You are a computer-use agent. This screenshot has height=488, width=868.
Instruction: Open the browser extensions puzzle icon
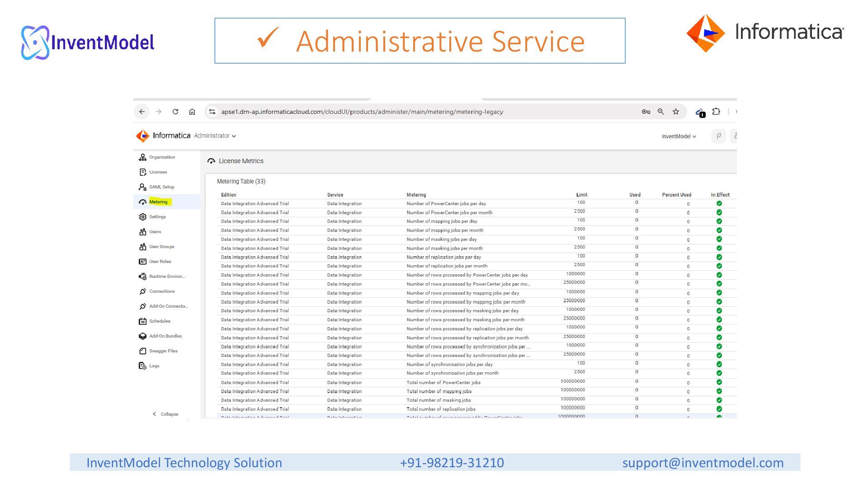tap(716, 111)
